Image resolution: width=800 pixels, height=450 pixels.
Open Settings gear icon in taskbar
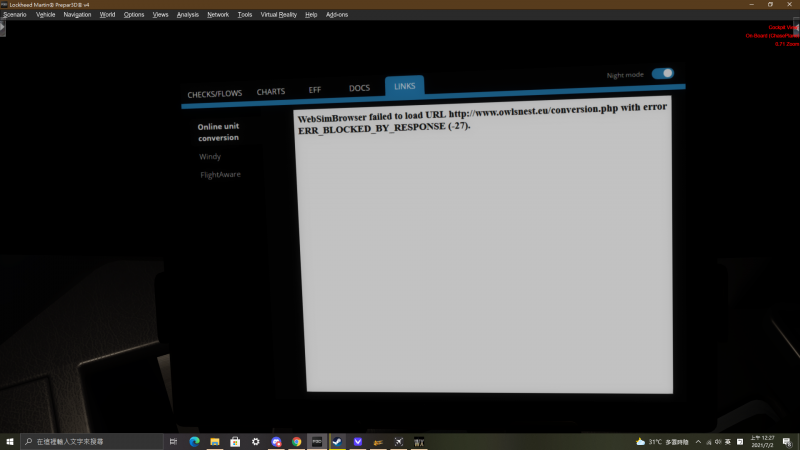pyautogui.click(x=256, y=441)
